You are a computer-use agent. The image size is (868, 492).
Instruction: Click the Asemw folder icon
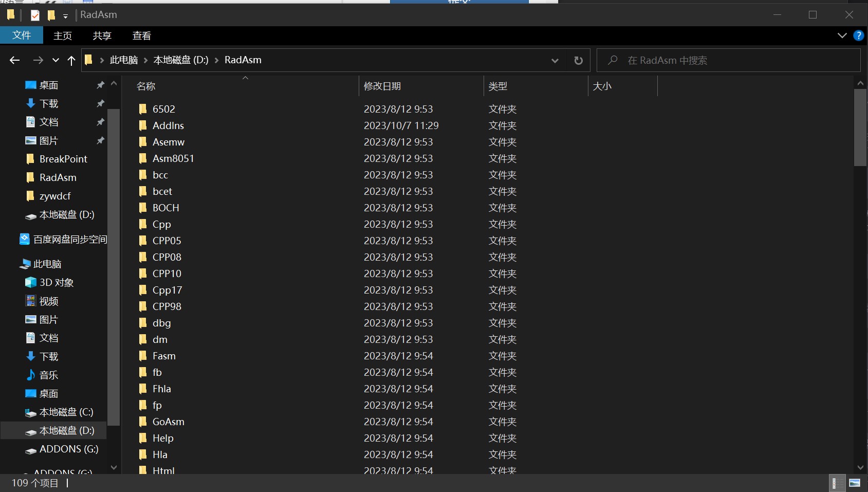click(143, 142)
